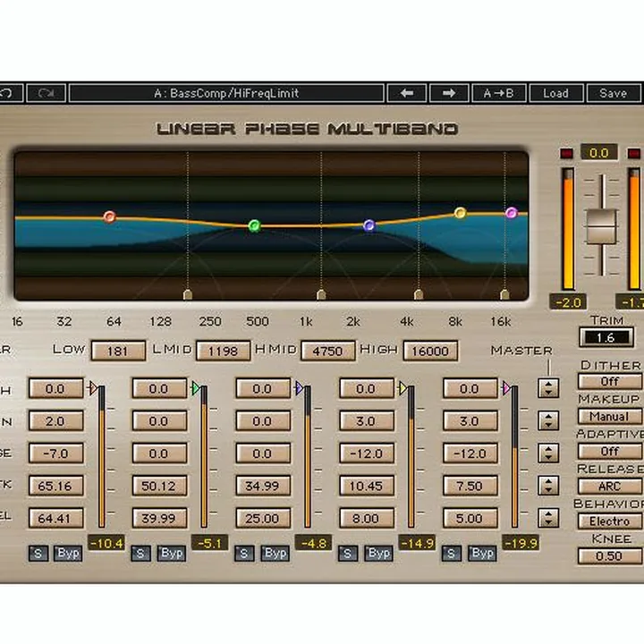Grab the 1198 Hz crossover marker

[x=321, y=294]
